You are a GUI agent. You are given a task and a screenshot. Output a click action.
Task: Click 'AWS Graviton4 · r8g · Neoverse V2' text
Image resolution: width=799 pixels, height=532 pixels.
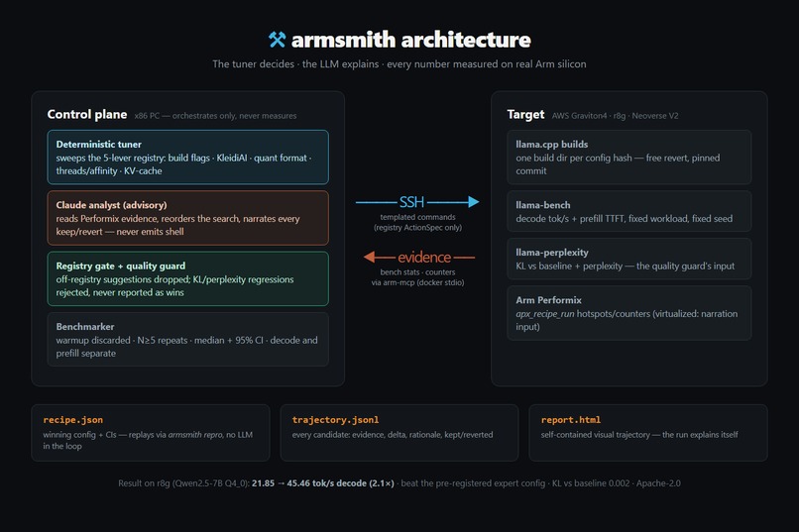coord(615,116)
